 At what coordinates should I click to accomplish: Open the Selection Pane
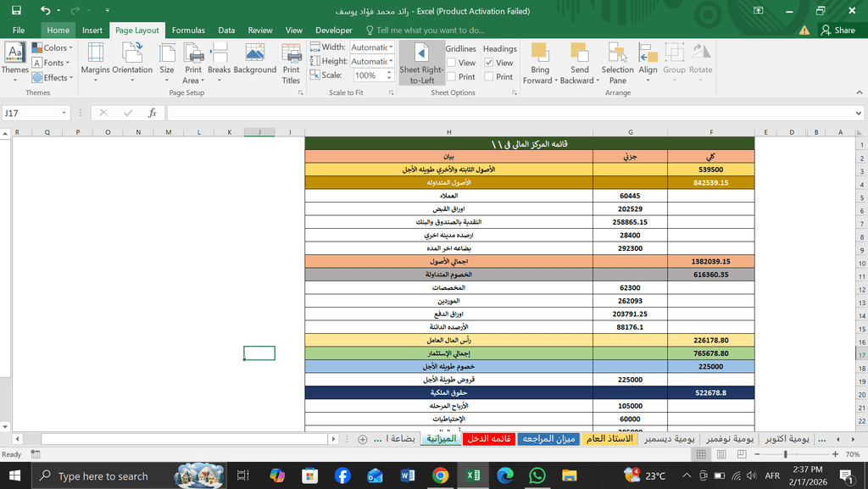[617, 64]
